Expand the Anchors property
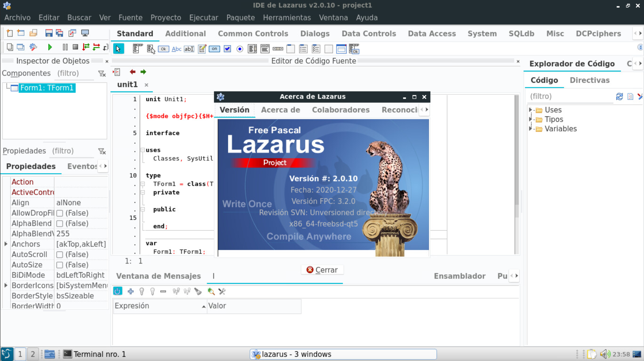Image resolution: width=644 pixels, height=361 pixels. [6, 244]
